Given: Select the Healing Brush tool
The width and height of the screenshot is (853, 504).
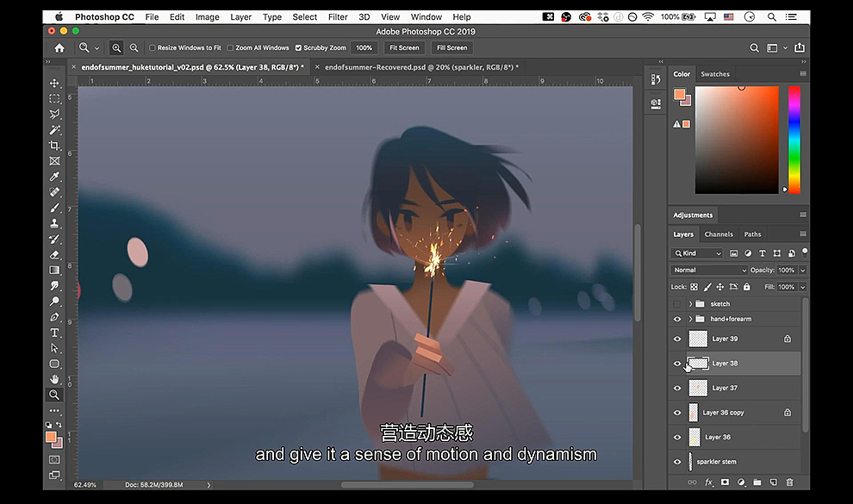Looking at the screenshot, I should [54, 192].
